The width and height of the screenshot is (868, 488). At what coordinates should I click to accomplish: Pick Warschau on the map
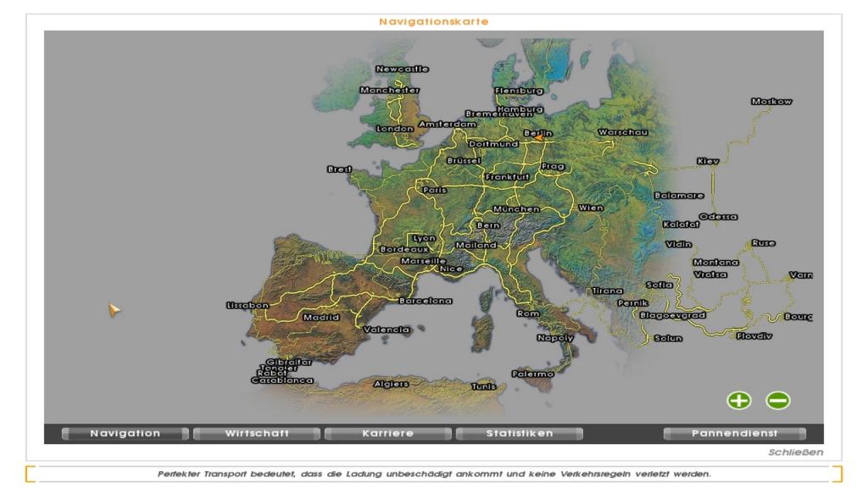[623, 133]
